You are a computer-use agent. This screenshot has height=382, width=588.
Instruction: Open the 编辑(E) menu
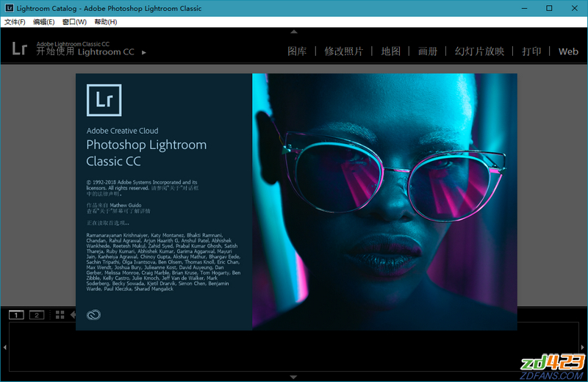[43, 22]
